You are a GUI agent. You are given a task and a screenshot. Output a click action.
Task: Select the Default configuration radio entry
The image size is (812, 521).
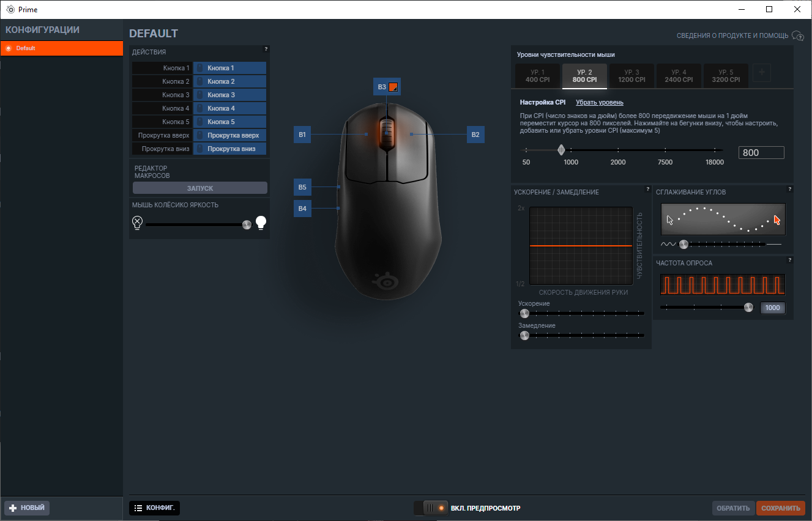(x=62, y=48)
